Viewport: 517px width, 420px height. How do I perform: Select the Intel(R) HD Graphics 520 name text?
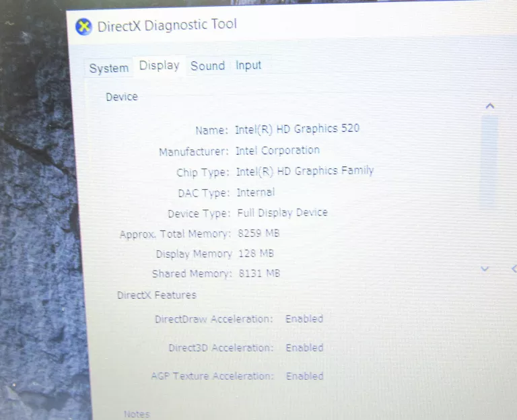297,129
